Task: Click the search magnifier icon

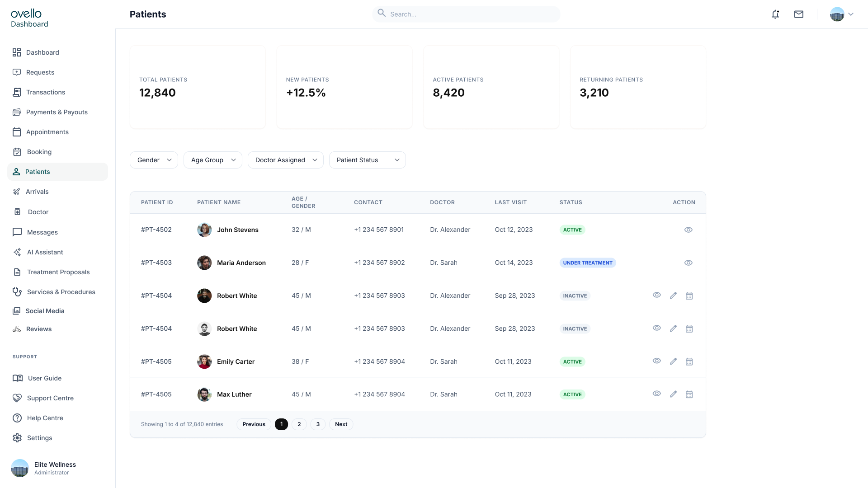Action: [382, 13]
